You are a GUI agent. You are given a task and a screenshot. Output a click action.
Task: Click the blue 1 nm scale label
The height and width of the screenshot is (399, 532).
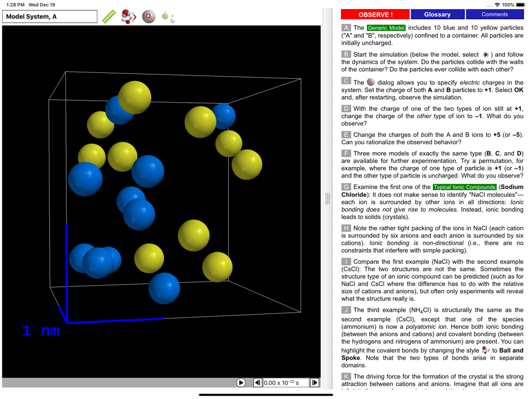point(41,330)
